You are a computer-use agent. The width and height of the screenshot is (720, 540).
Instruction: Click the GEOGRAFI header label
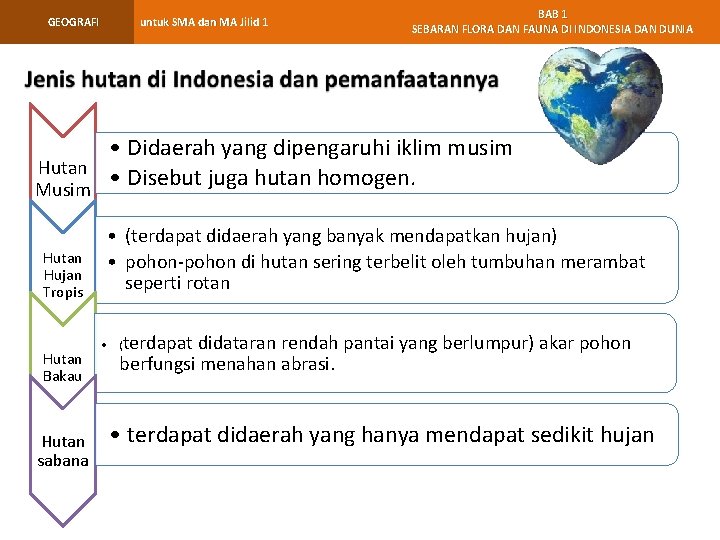73,22
